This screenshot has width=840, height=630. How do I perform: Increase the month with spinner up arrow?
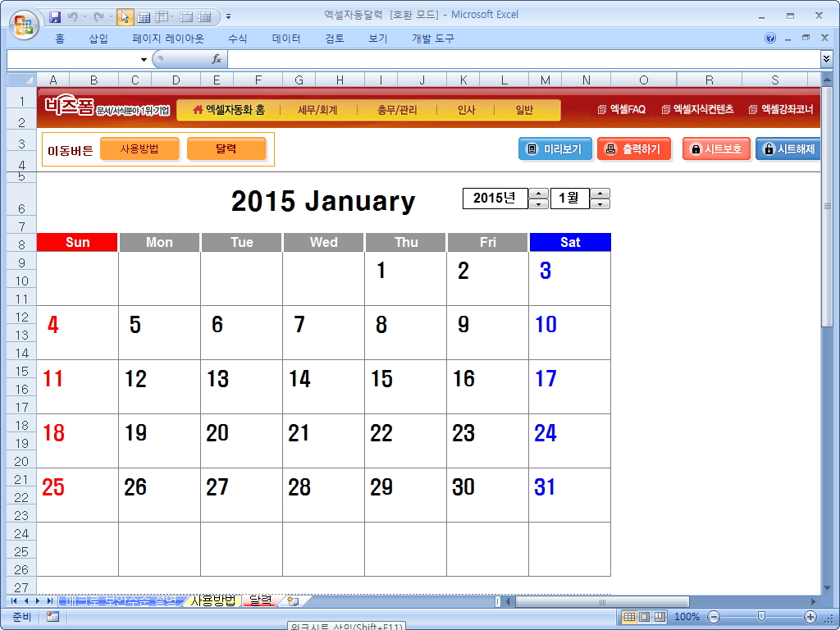pos(600,194)
